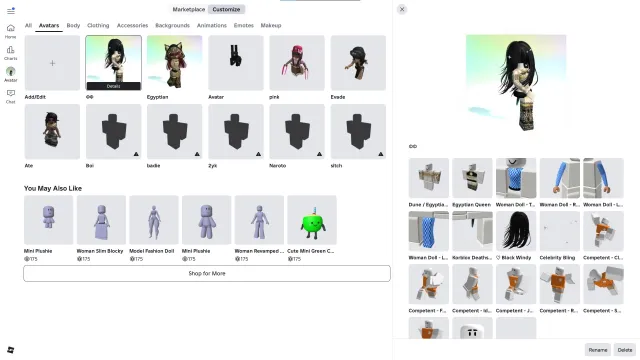
Task: Open Woman Revamped recommendation
Action: click(259, 220)
